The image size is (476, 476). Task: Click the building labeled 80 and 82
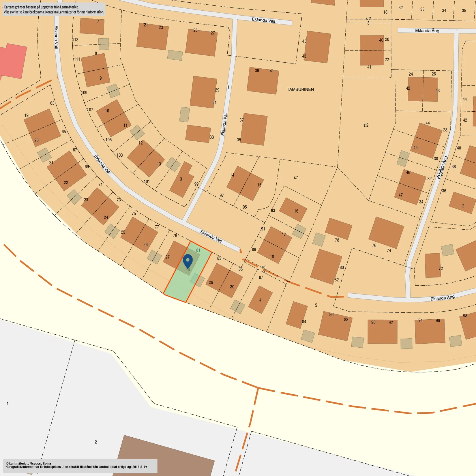[326, 267]
